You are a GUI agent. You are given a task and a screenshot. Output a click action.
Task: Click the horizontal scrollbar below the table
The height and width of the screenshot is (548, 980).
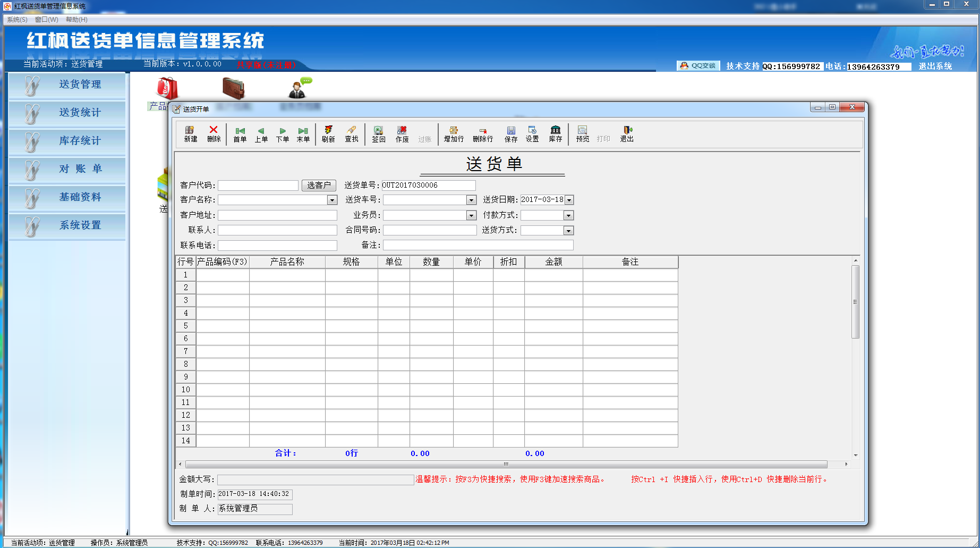(x=506, y=464)
